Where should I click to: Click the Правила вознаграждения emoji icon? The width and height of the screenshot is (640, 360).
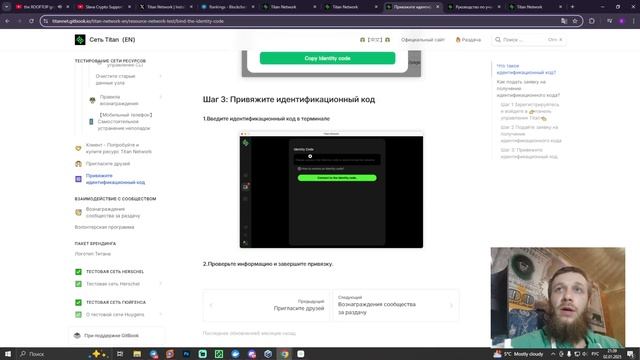pos(92,100)
